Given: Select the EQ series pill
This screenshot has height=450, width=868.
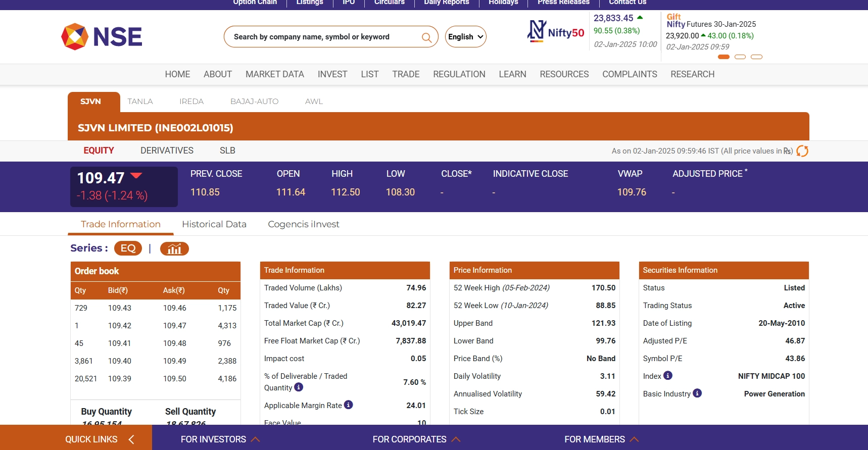Looking at the screenshot, I should coord(128,248).
